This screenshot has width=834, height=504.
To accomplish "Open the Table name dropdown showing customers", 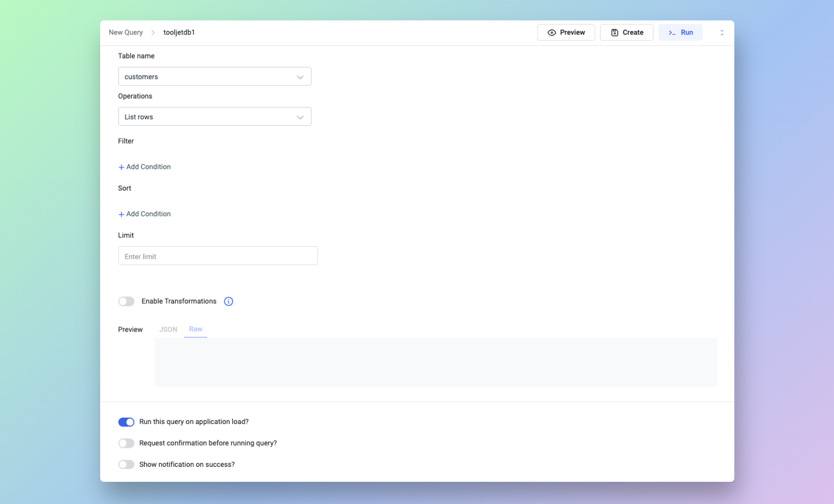I will [214, 76].
